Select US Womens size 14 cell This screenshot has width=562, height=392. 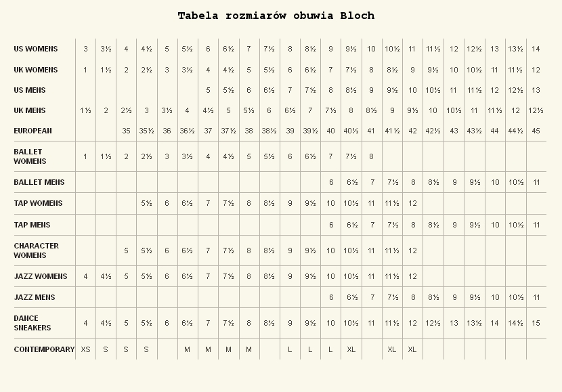click(536, 49)
